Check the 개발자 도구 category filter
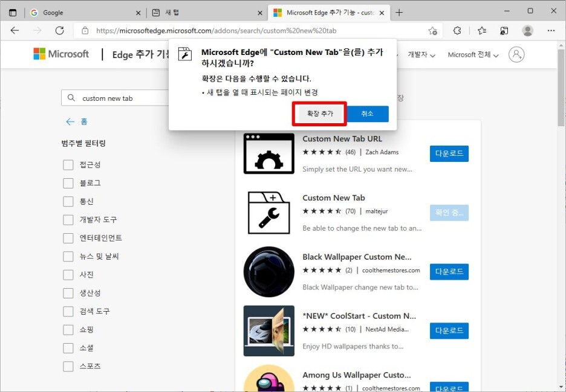Viewport: 566px width, 392px height. click(x=68, y=220)
